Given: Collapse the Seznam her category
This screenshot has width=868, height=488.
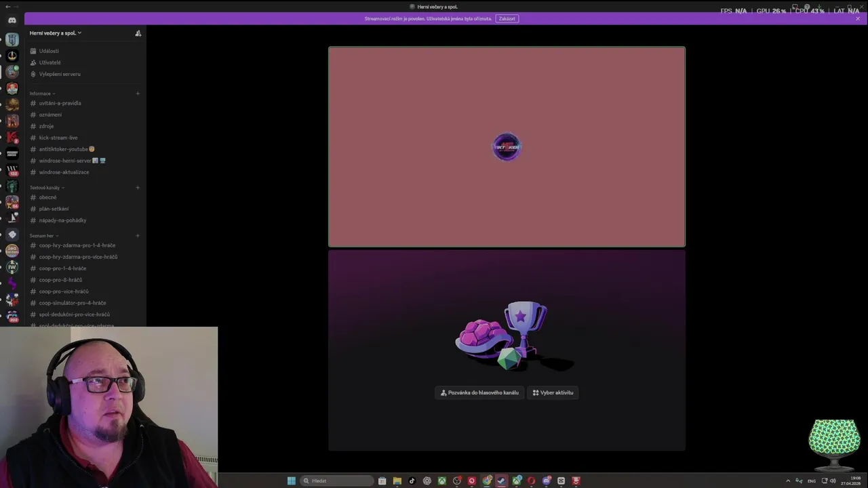Looking at the screenshot, I should [x=44, y=236].
